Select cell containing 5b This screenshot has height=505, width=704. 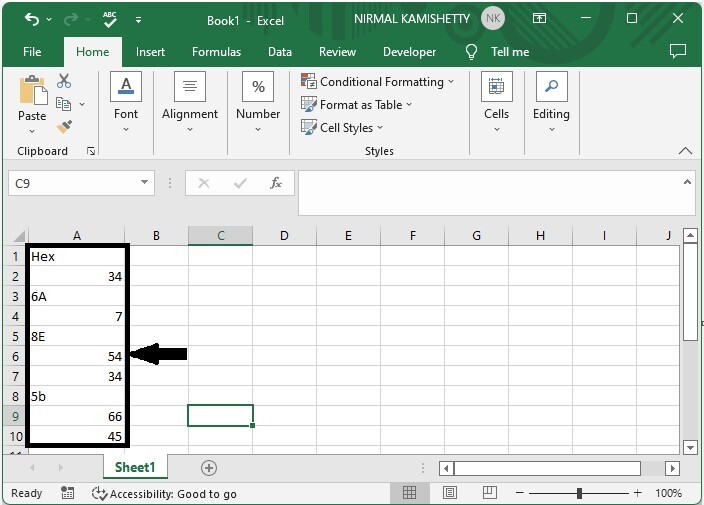[x=76, y=396]
